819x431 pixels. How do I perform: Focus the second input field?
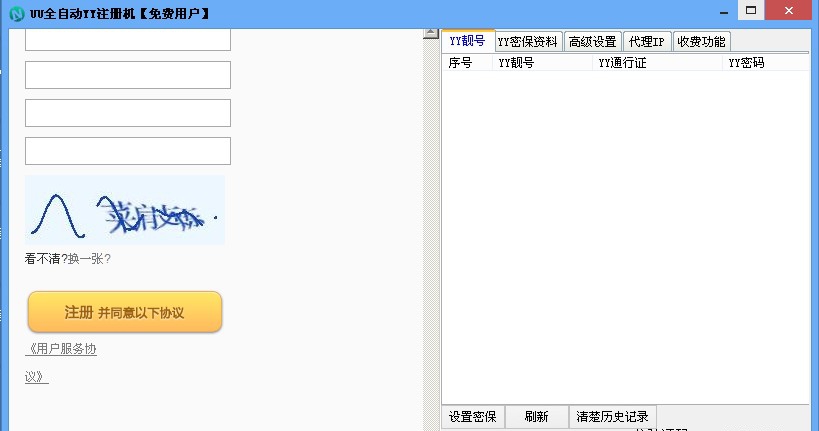click(128, 75)
